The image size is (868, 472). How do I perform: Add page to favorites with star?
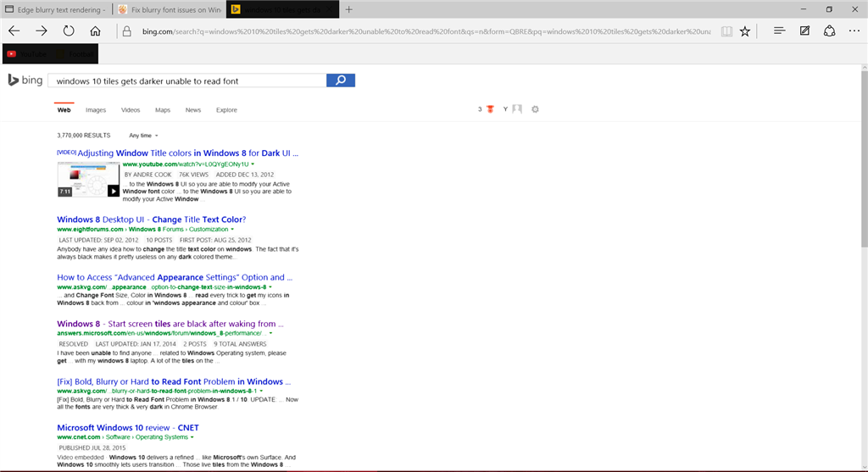pos(745,31)
